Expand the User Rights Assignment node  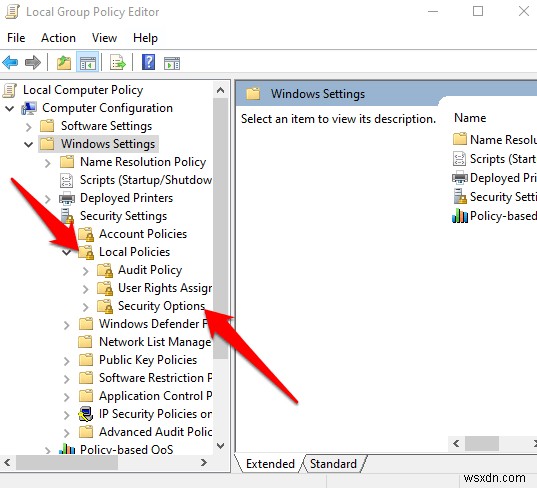(86, 289)
